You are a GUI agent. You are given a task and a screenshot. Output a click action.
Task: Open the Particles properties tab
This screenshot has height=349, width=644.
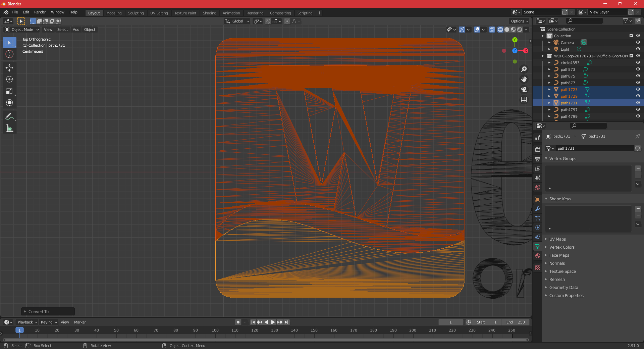pyautogui.click(x=538, y=218)
